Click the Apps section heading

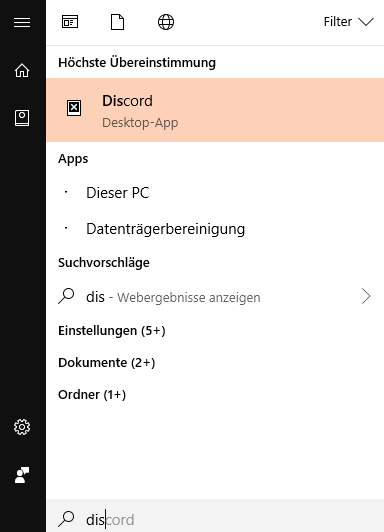73,159
